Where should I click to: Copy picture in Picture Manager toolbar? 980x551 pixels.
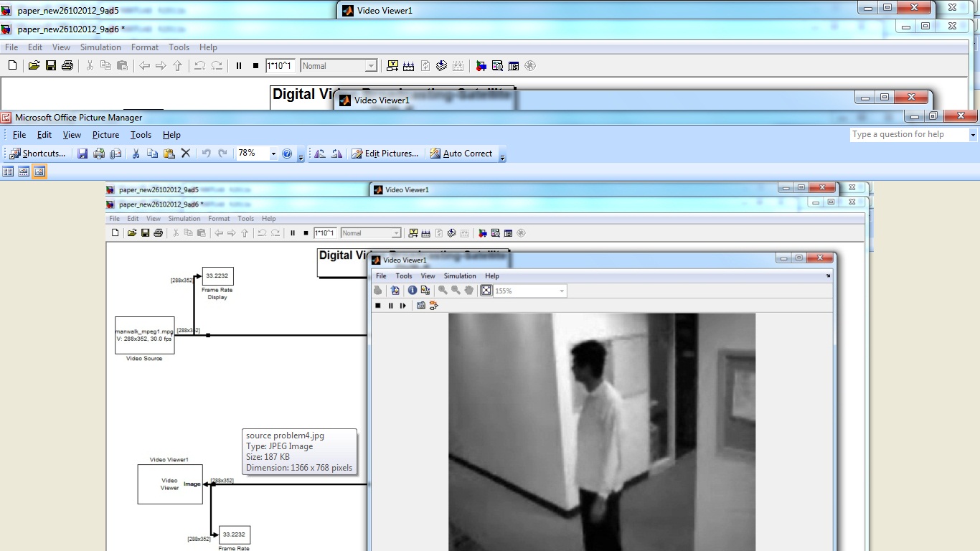(x=152, y=154)
